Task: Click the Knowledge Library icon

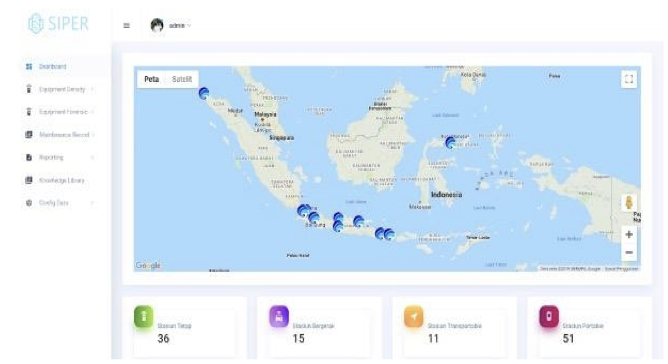Action: [x=29, y=180]
